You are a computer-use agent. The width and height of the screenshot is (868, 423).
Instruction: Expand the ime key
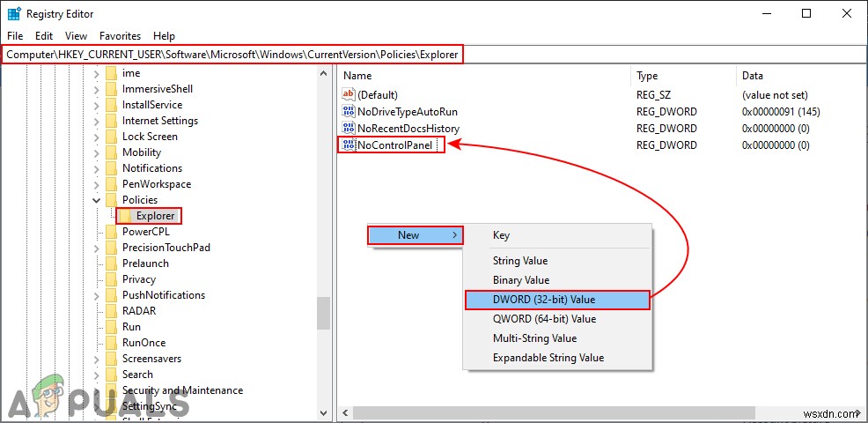pyautogui.click(x=97, y=73)
